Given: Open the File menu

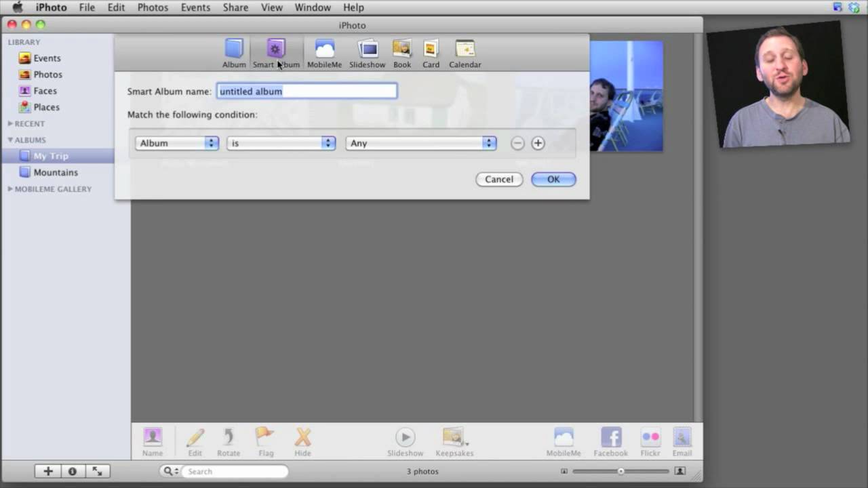Looking at the screenshot, I should [x=87, y=7].
